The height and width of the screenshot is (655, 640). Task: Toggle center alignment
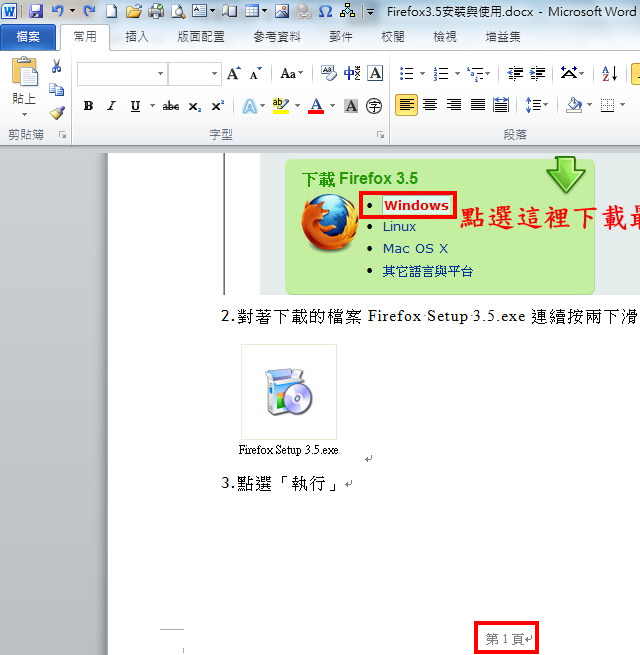click(430, 105)
